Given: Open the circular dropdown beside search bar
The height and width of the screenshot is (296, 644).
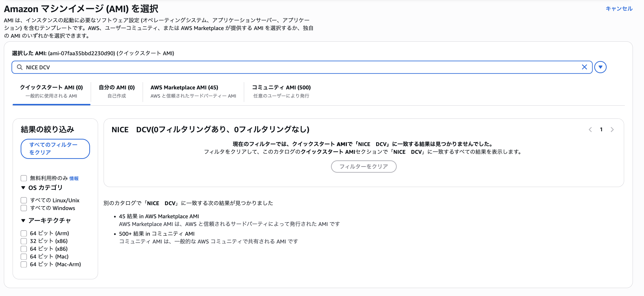Looking at the screenshot, I should tap(600, 67).
